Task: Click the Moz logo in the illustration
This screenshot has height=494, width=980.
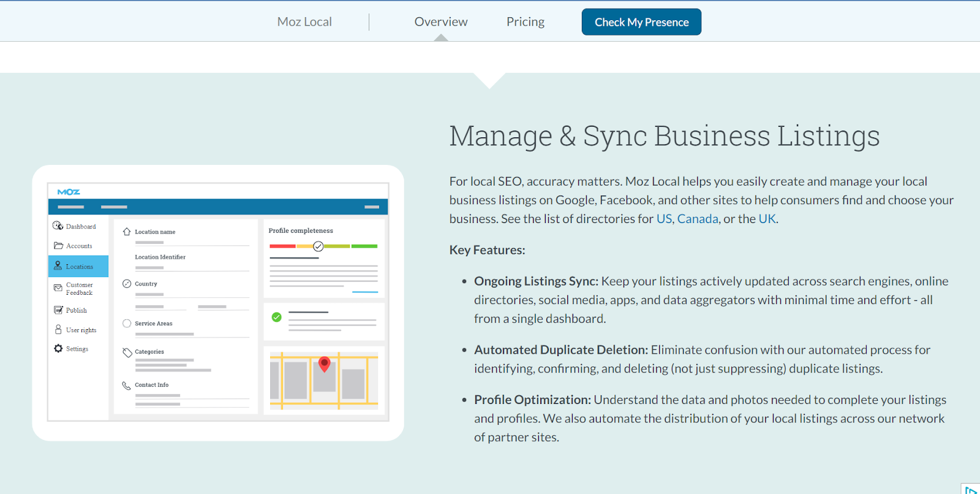Action: pos(69,192)
